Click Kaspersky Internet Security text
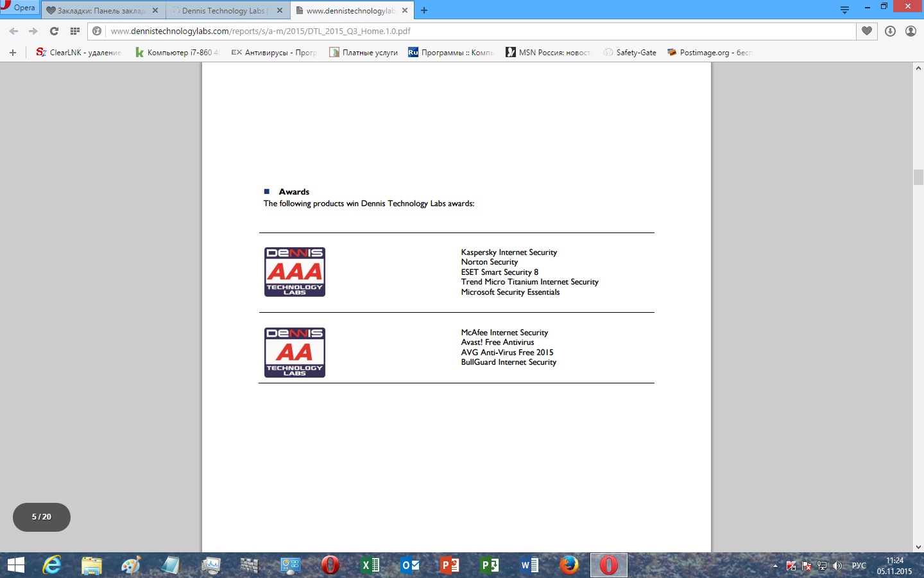Screen dimensions: 924x578 click(509, 252)
